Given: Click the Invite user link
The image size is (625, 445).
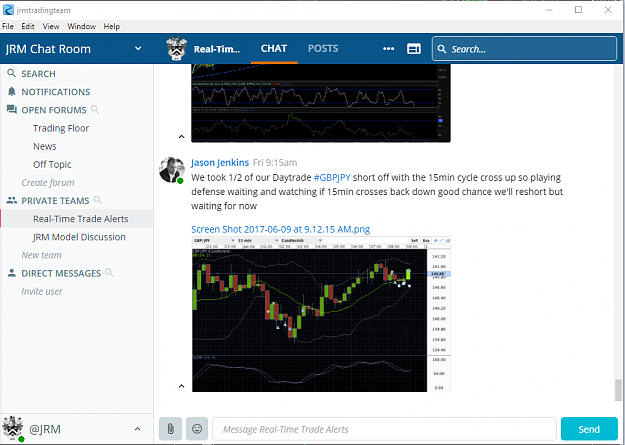Looking at the screenshot, I should (x=42, y=291).
